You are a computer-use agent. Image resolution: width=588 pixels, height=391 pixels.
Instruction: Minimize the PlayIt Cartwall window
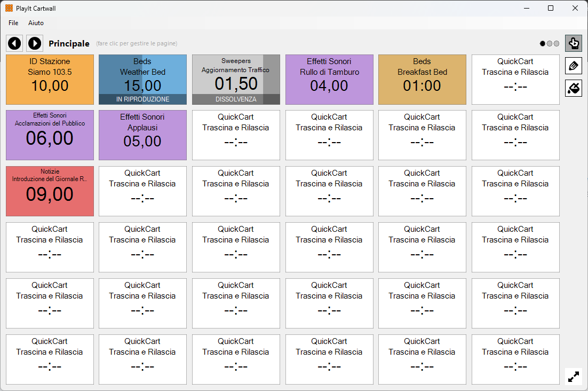pyautogui.click(x=527, y=8)
